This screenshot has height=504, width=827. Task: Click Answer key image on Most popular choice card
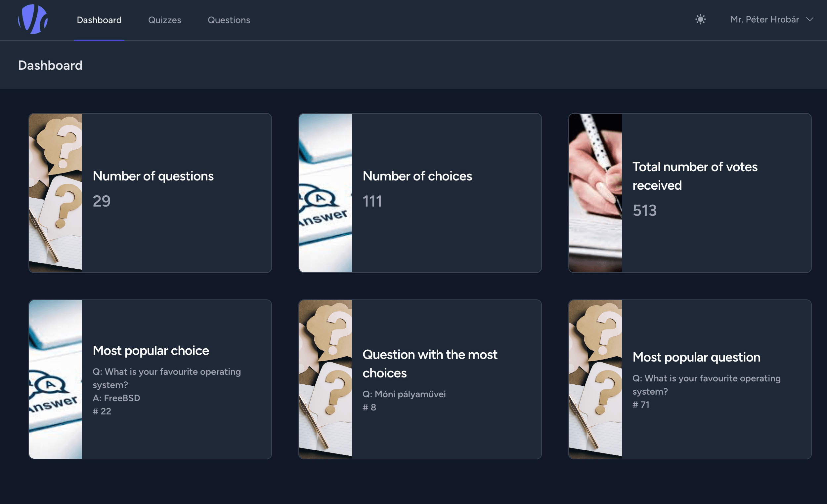coord(55,379)
